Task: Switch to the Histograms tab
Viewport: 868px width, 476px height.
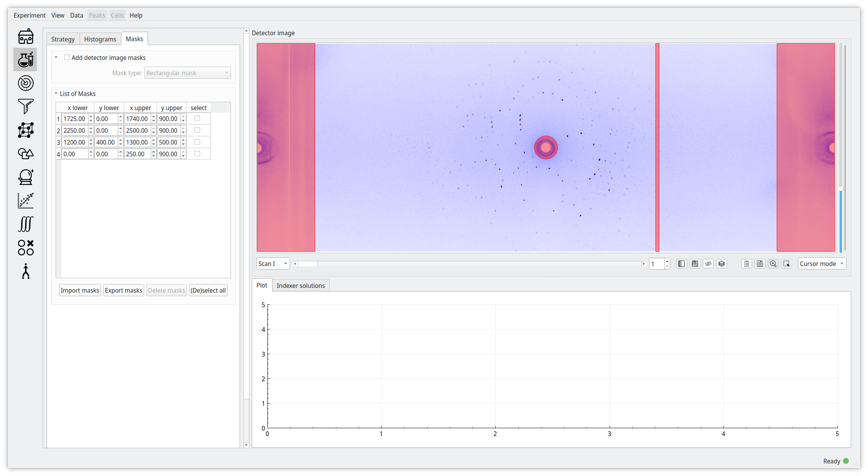Action: (x=100, y=39)
